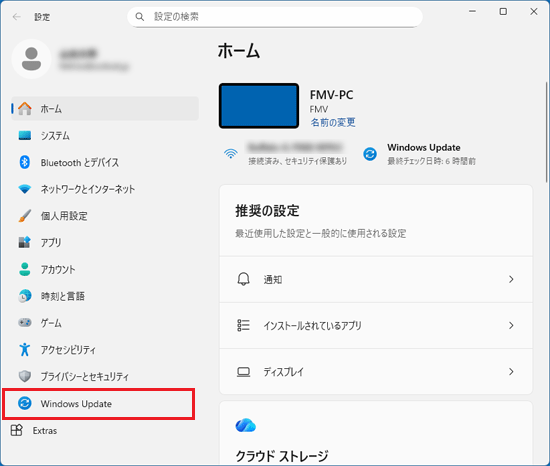
Task: Open ディスプレイ setting label
Action: [283, 372]
